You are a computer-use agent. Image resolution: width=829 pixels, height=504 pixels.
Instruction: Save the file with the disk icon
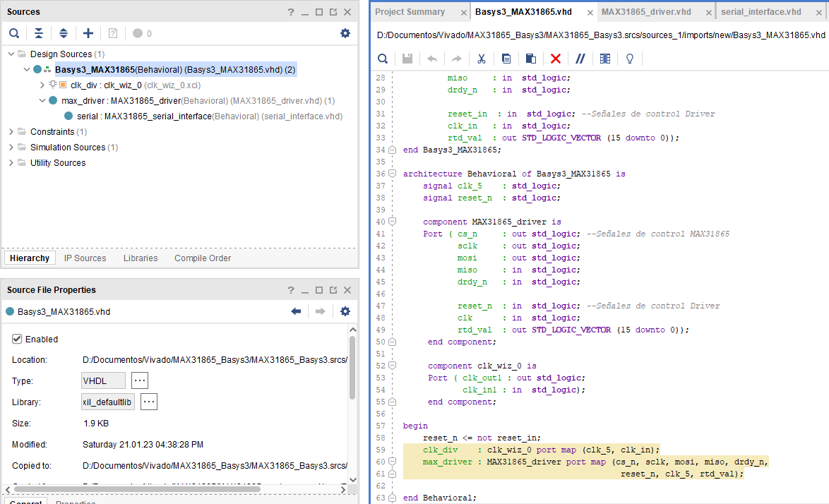point(407,59)
